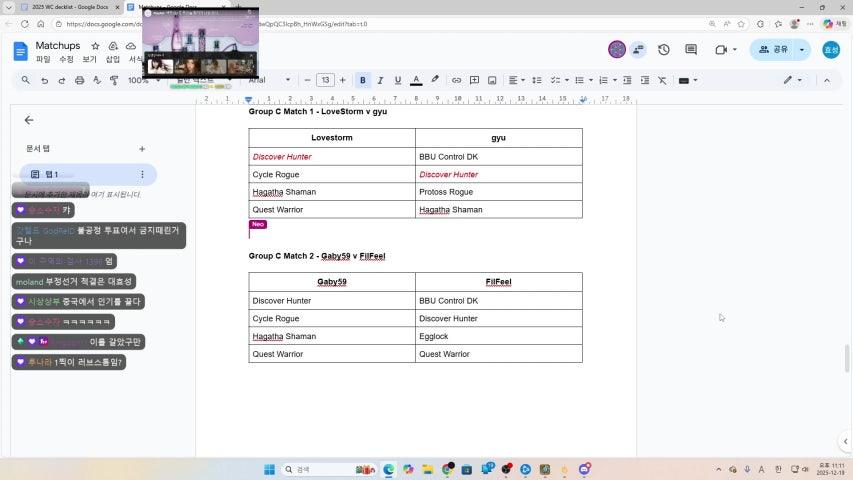Select the 탭 1 document tab
853x480 pixels.
[50, 174]
